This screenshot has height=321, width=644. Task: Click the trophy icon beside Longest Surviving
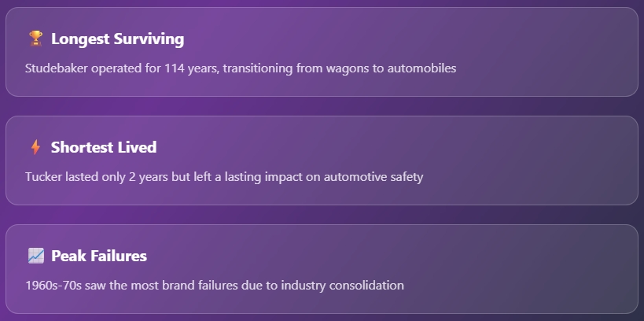pyautogui.click(x=35, y=39)
